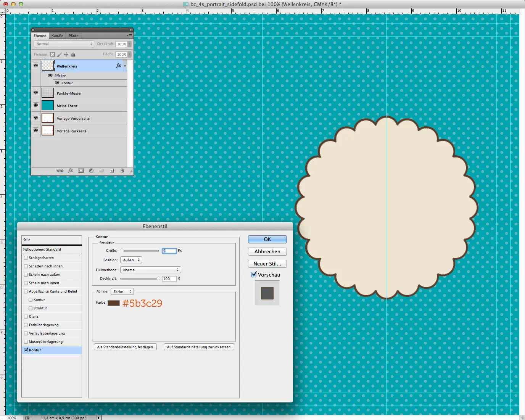Image resolution: width=525 pixels, height=420 pixels.
Task: Open the Position dropdown set to Außen
Action: (x=131, y=260)
